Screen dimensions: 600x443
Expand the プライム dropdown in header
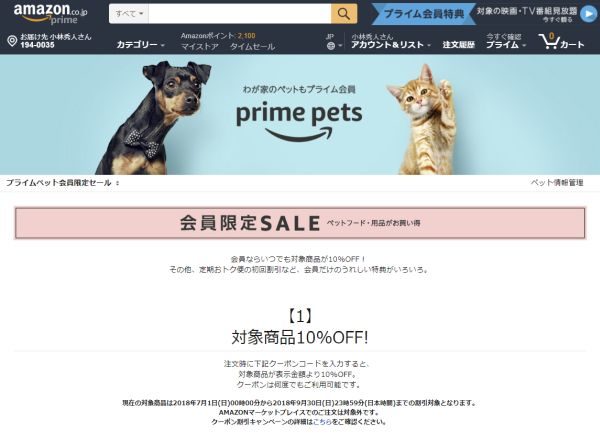[x=506, y=45]
